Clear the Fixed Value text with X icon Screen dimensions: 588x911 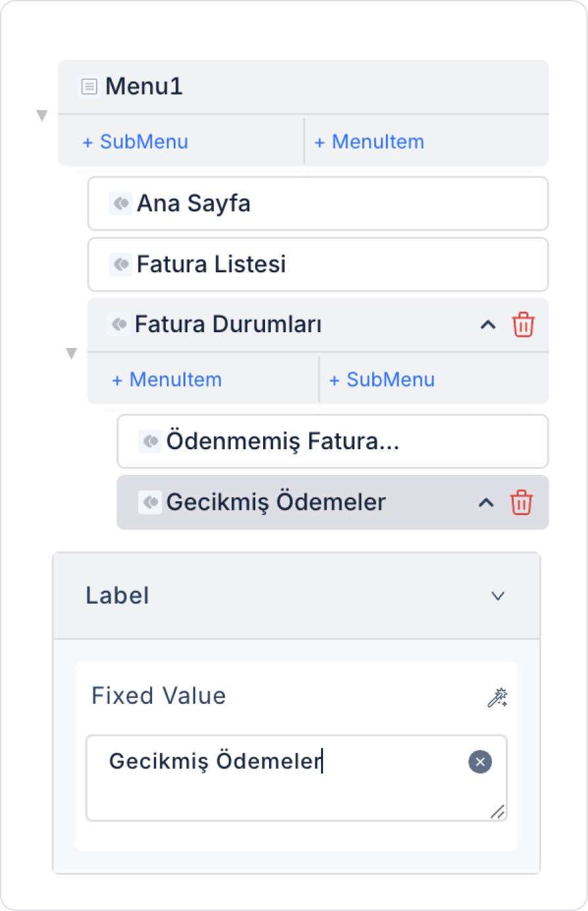480,762
